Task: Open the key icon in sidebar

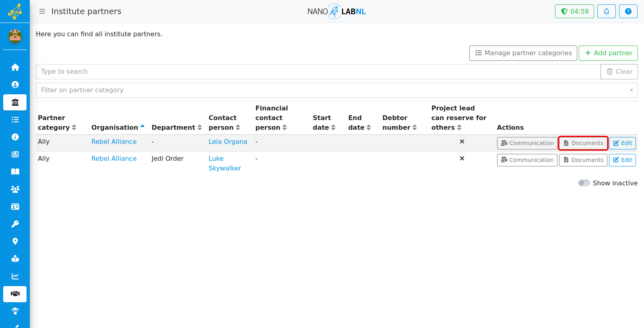Action: 15,224
